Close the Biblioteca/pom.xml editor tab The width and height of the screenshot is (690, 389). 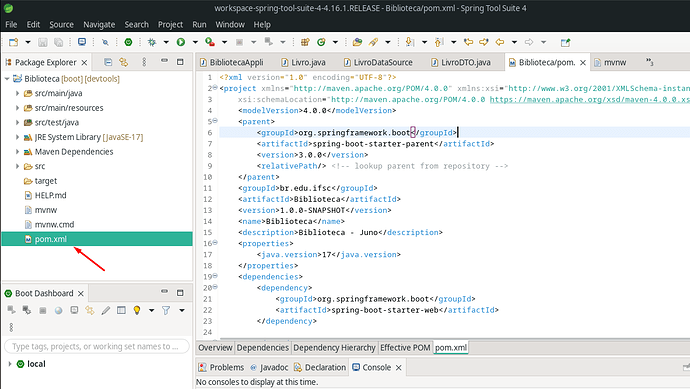click(583, 62)
